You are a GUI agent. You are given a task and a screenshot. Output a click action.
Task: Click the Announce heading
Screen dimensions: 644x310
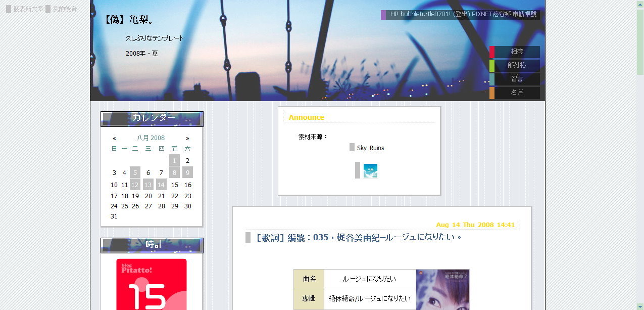306,117
